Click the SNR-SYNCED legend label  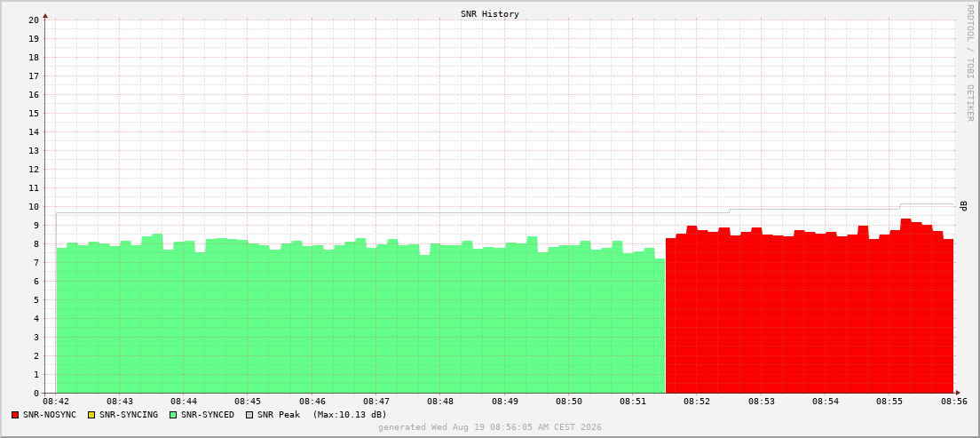[208, 415]
